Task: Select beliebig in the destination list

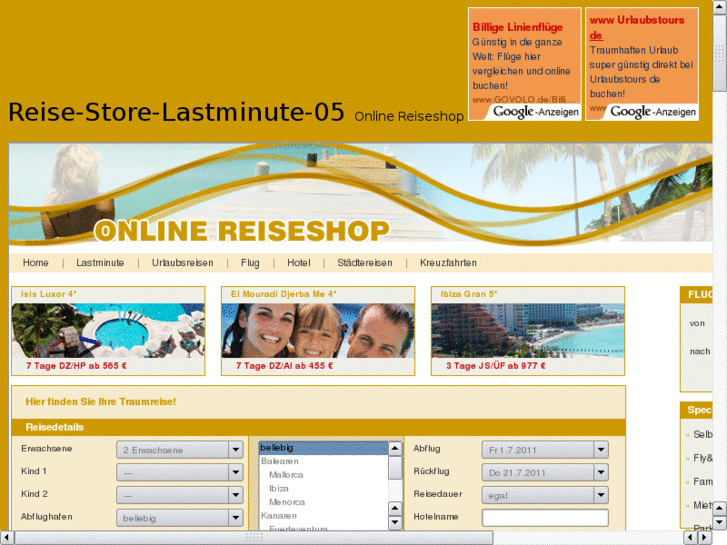Action: coord(323,448)
